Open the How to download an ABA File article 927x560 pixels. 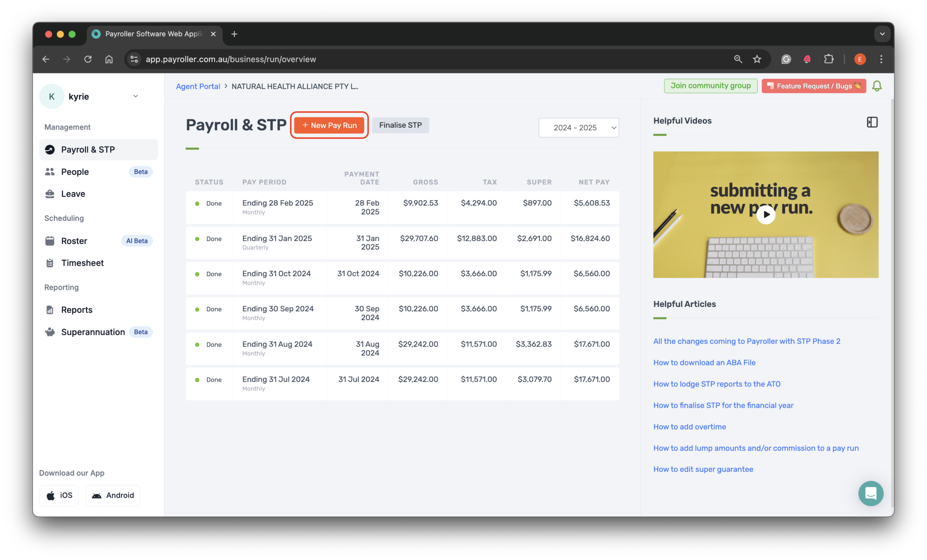point(704,362)
